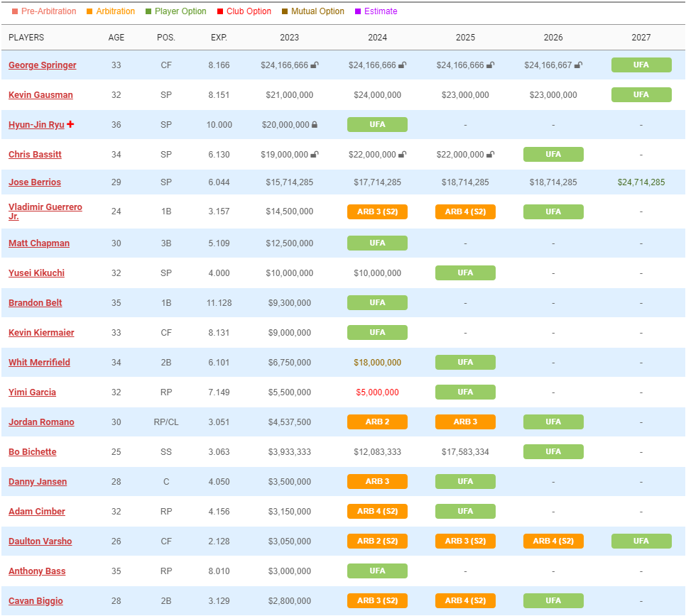Click Anthony Bass's UFA badge
The image size is (686, 616).
(x=377, y=571)
